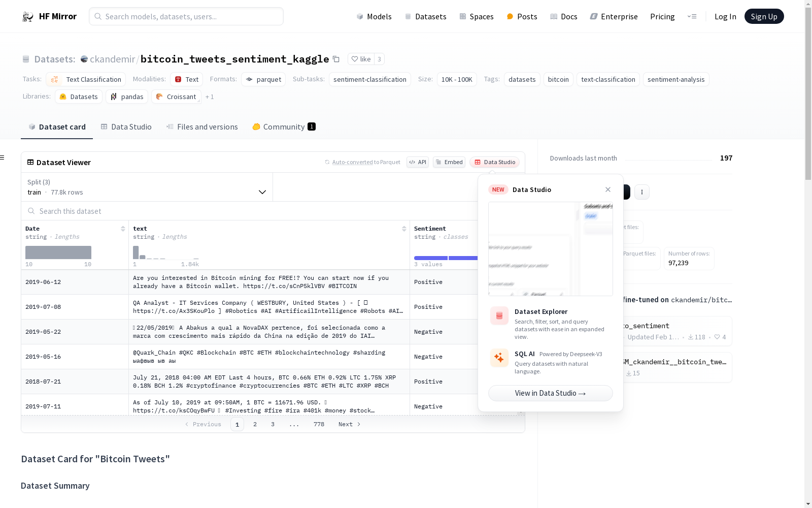Click the Text modality tag
The height and width of the screenshot is (508, 812).
(x=187, y=79)
